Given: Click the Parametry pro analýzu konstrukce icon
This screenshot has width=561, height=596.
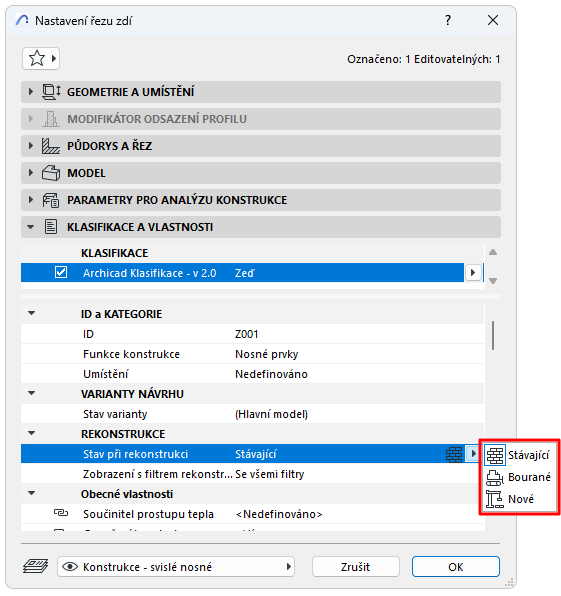Looking at the screenshot, I should pos(51,200).
